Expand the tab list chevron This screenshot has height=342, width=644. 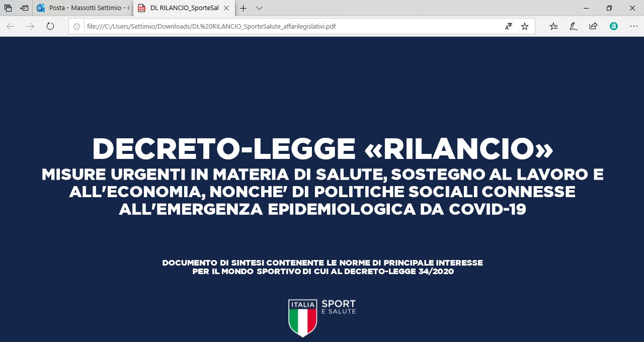point(259,8)
